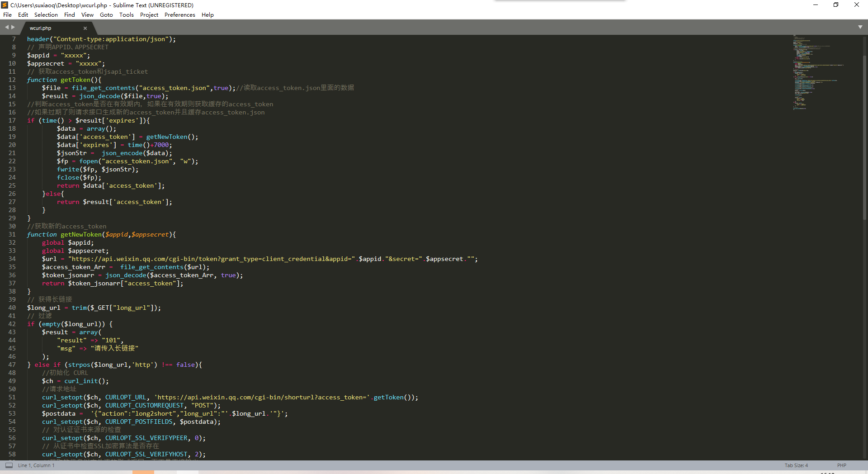Viewport: 868px width, 474px height.
Task: Click the next tab arrow
Action: pyautogui.click(x=13, y=27)
